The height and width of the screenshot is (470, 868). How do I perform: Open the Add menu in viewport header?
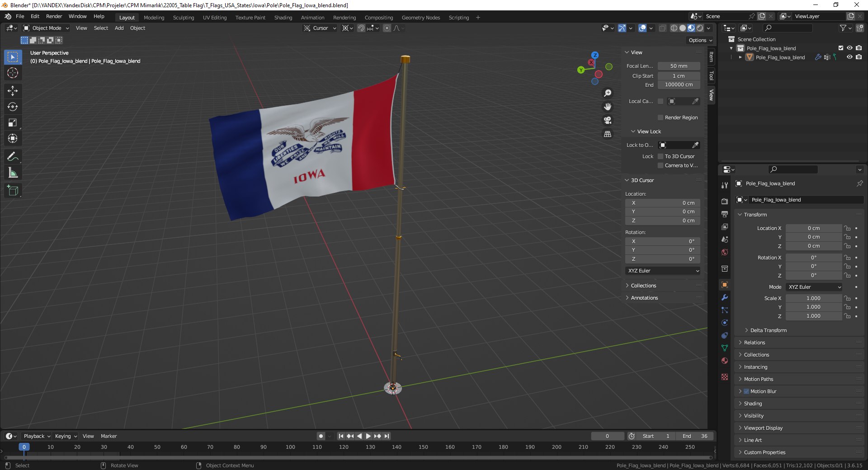point(119,28)
